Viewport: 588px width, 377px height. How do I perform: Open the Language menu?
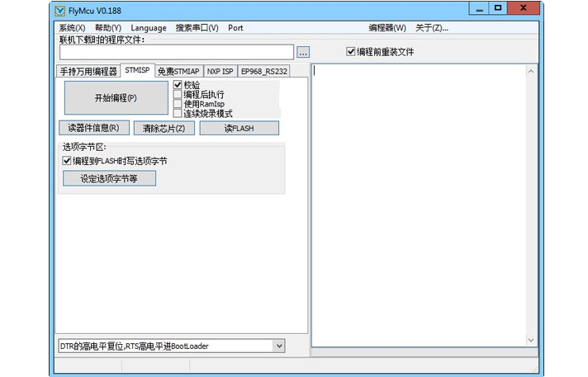click(149, 28)
